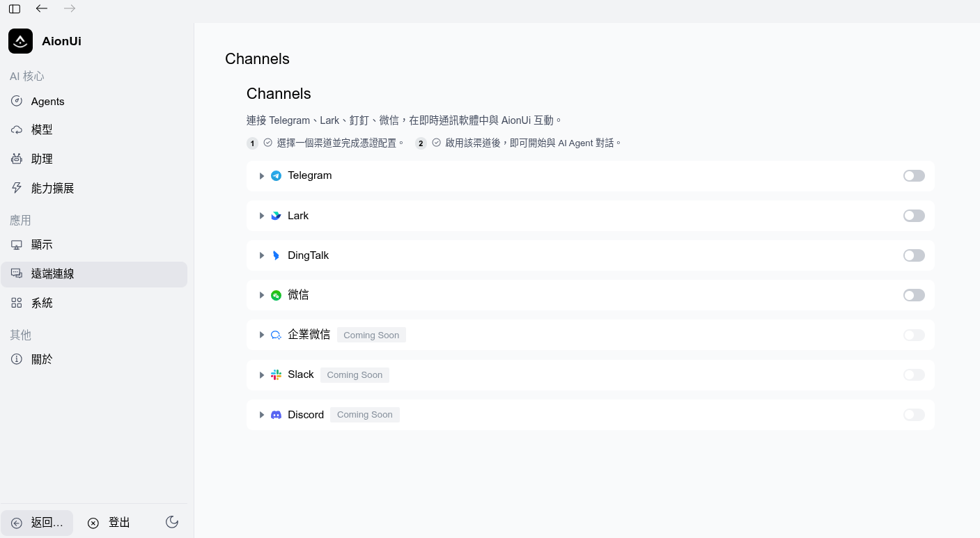980x538 pixels.
Task: Expand the Lark row triangle
Action: (262, 216)
